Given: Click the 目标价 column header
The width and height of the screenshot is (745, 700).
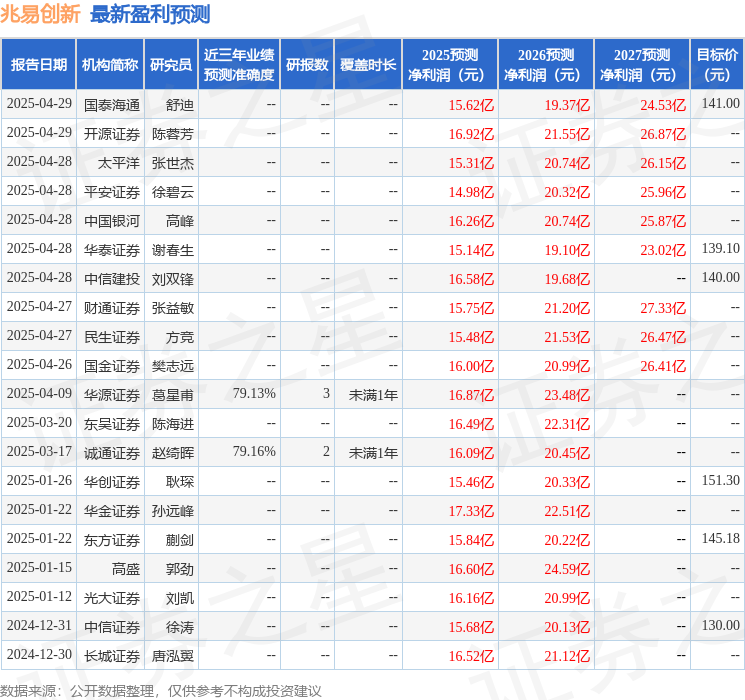Looking at the screenshot, I should [x=717, y=64].
